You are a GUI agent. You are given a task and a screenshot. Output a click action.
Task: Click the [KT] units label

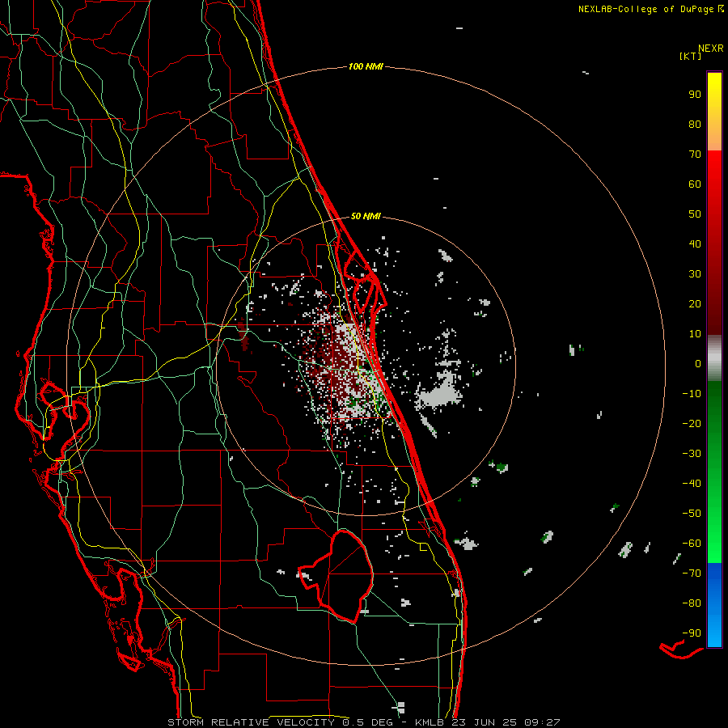(x=691, y=56)
